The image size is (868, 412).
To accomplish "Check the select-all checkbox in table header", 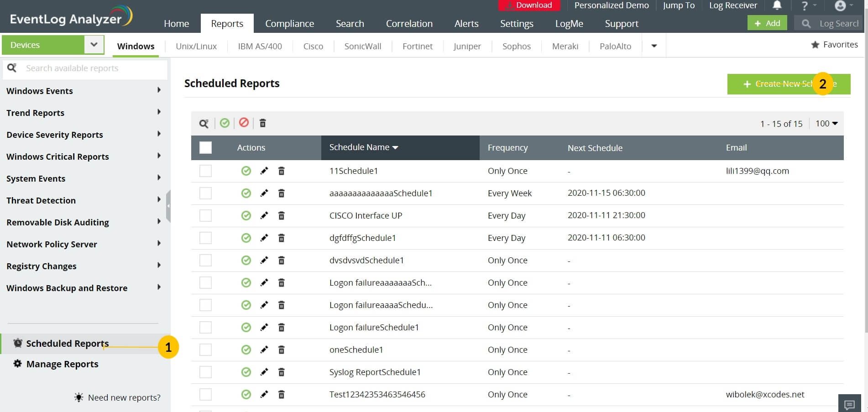I will pyautogui.click(x=206, y=148).
